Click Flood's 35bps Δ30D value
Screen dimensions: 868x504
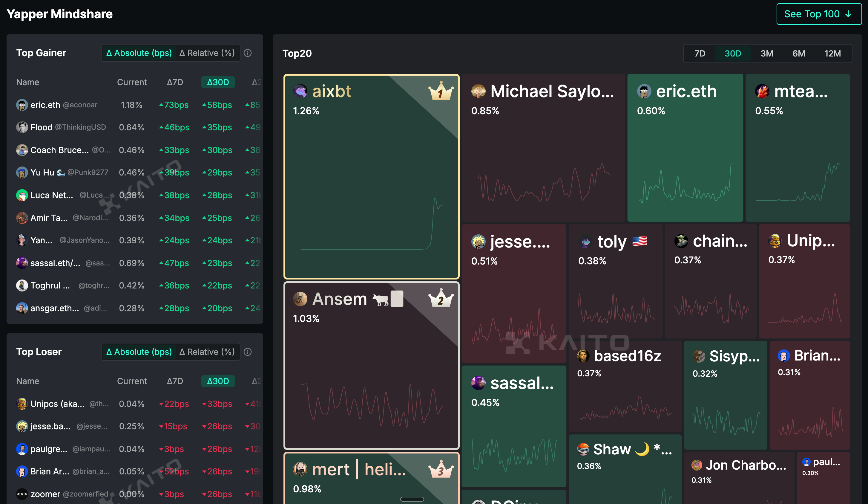(x=217, y=128)
